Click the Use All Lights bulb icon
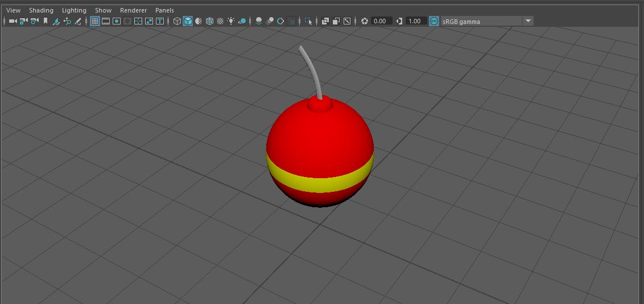This screenshot has width=644, height=304. pos(231,21)
